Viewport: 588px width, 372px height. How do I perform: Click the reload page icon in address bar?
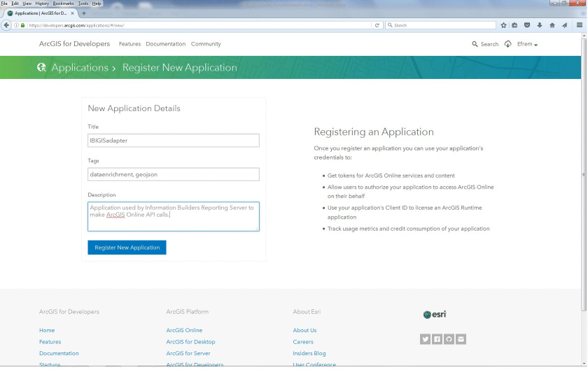coord(377,25)
